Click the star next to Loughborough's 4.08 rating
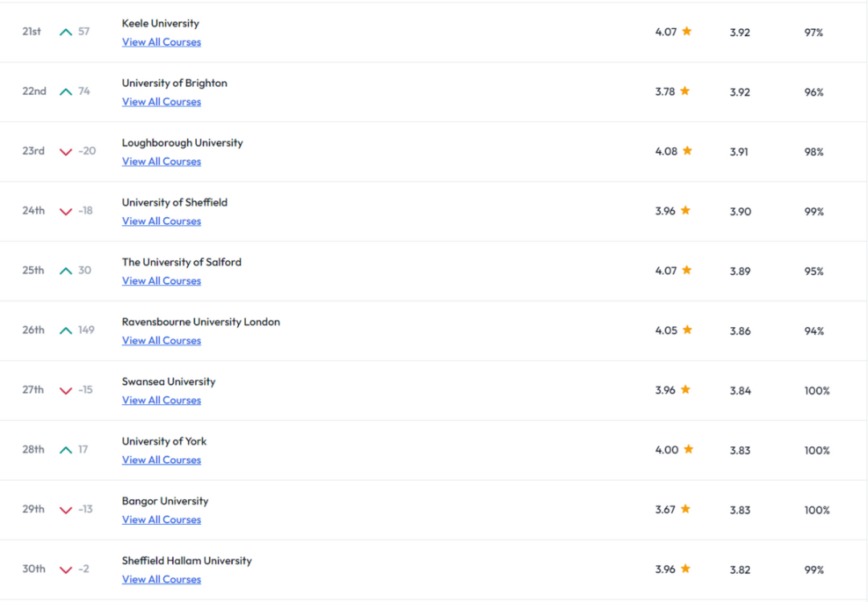The width and height of the screenshot is (868, 602). click(x=687, y=150)
